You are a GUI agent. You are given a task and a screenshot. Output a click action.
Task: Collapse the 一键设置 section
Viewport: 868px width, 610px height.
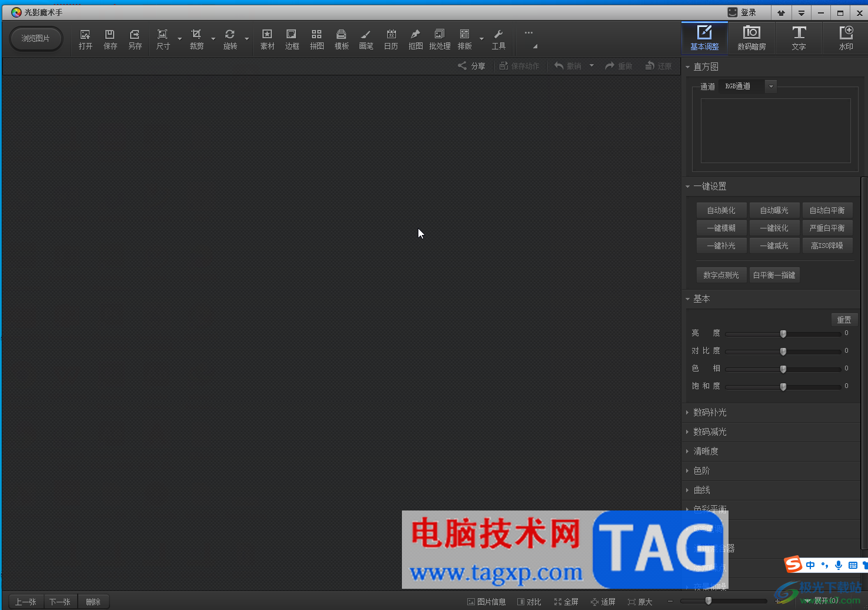tap(687, 187)
